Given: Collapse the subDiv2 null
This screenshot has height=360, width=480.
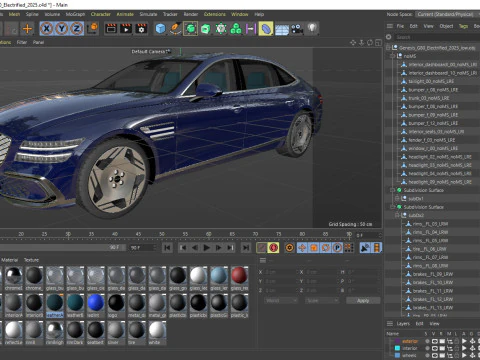Looking at the screenshot, I should point(397,215).
